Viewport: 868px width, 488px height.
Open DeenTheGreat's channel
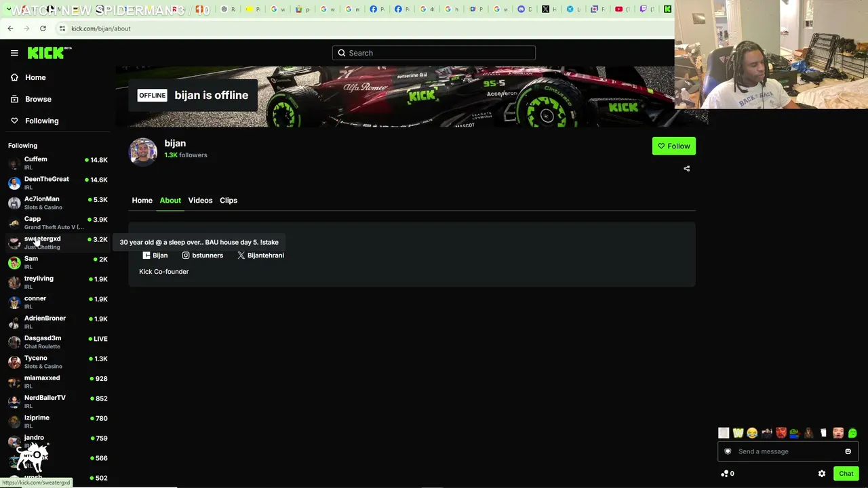58,183
